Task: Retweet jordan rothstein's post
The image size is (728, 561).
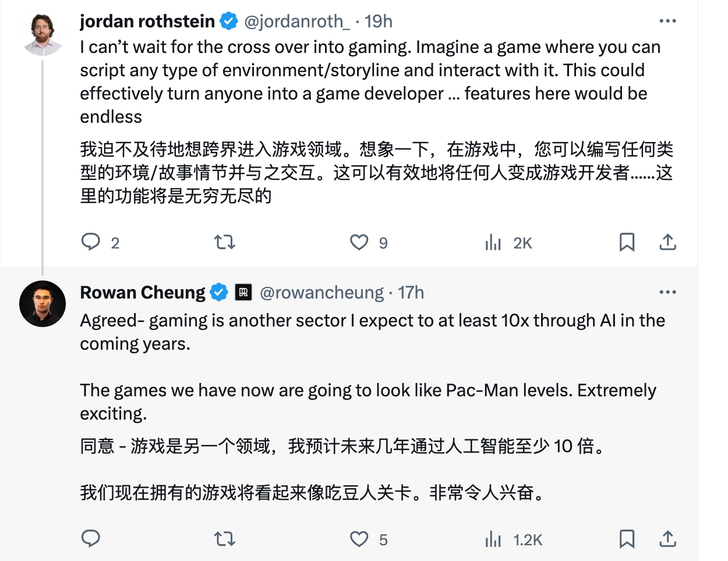Action: tap(224, 242)
